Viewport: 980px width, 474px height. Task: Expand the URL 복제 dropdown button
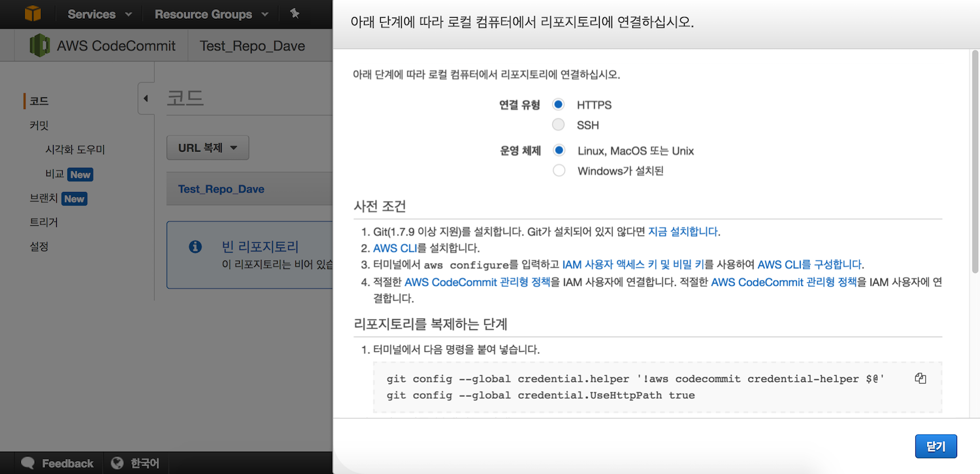point(208,148)
